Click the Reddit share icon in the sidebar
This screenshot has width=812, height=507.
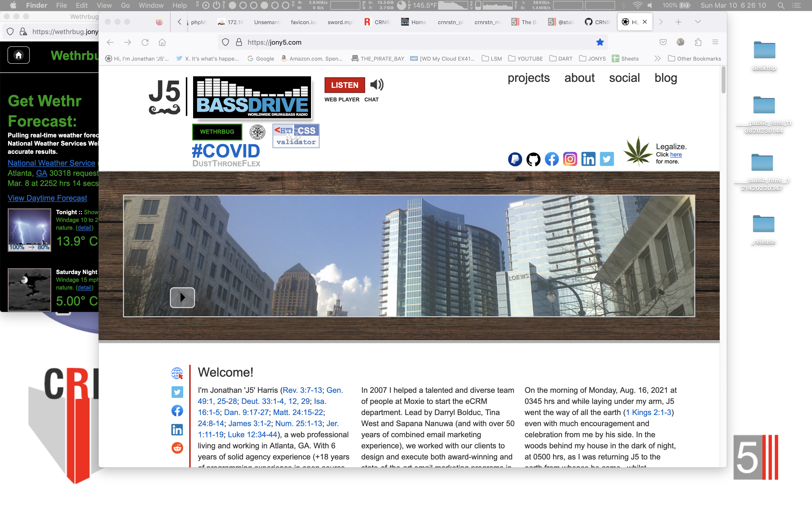click(x=177, y=448)
